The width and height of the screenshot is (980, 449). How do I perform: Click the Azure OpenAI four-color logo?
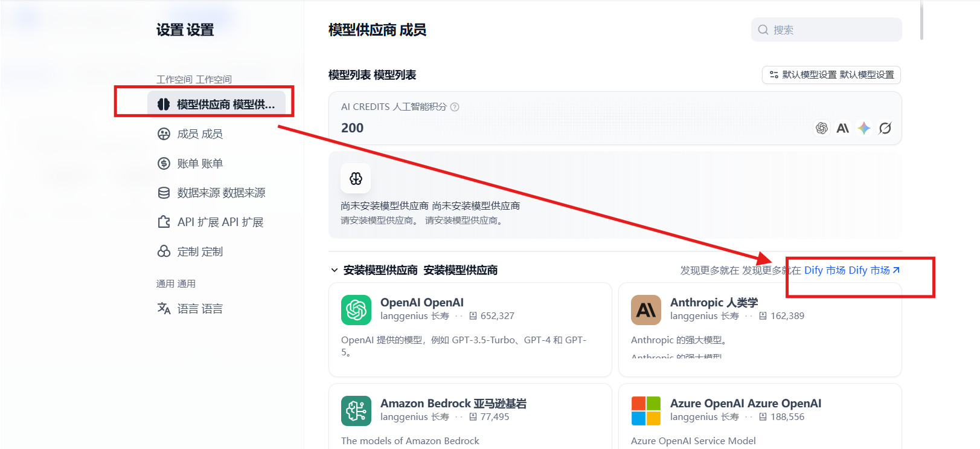pyautogui.click(x=646, y=411)
